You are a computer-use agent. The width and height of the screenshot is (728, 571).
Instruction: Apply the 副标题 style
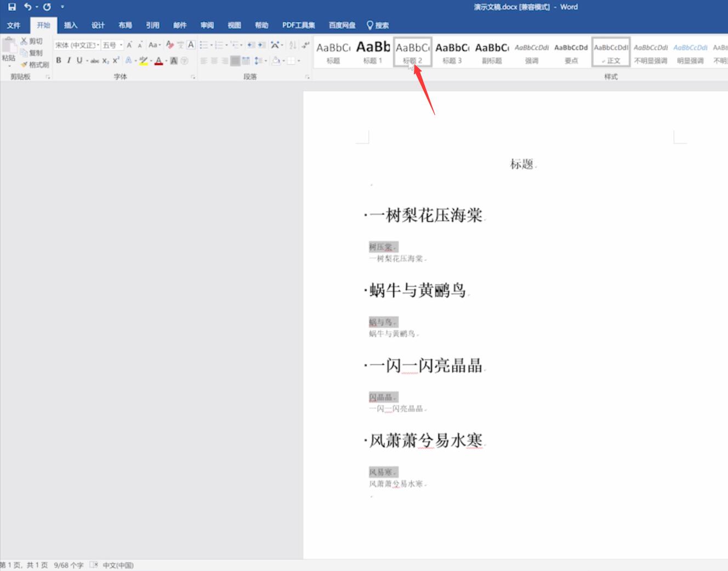pyautogui.click(x=492, y=53)
